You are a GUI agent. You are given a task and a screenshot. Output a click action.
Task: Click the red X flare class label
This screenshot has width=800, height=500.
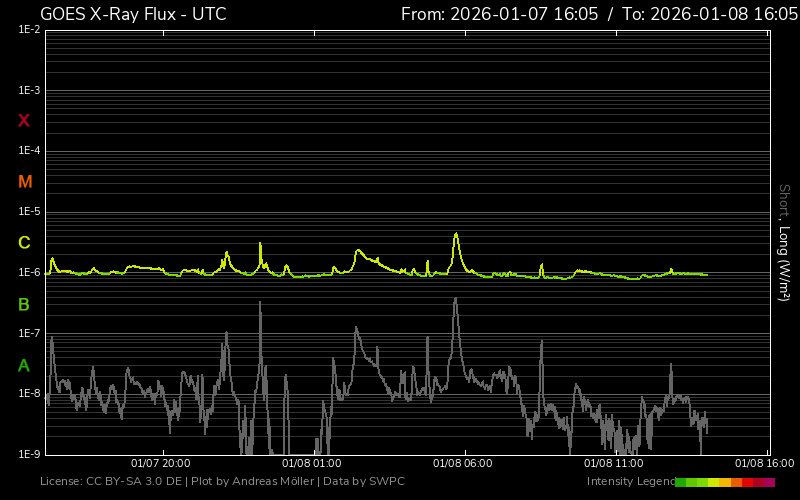click(x=24, y=121)
